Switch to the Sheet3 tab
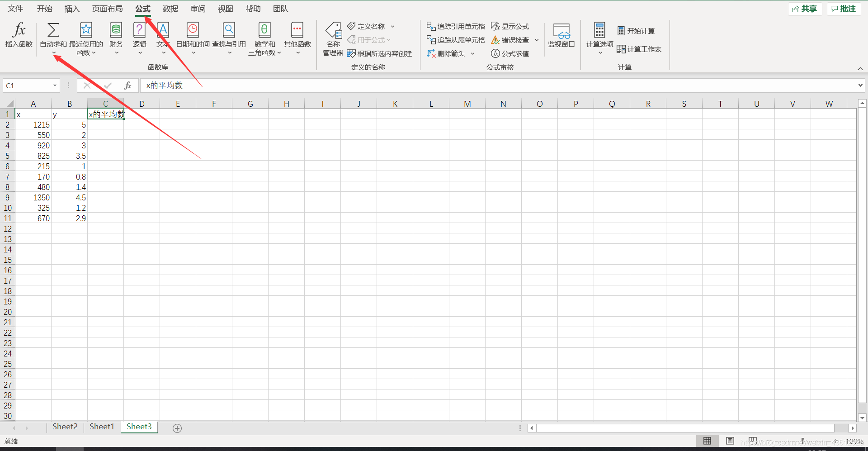 [x=139, y=427]
